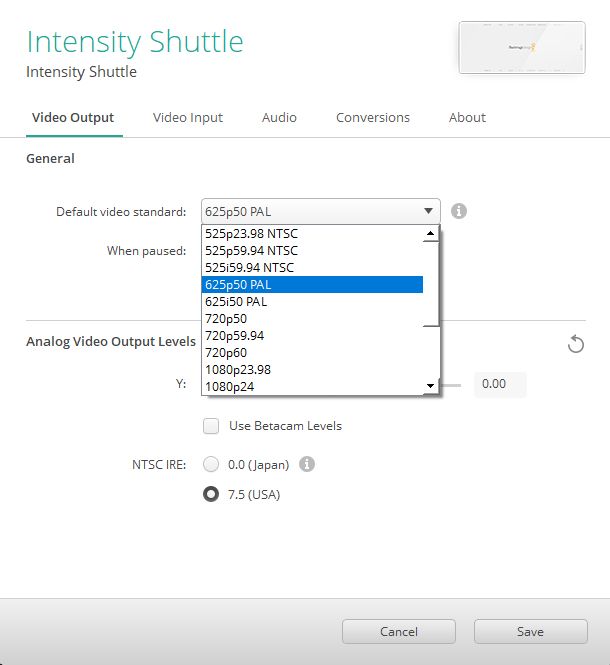
Task: Select the 7.5 (USA) NTSC IRE option
Action: click(211, 494)
